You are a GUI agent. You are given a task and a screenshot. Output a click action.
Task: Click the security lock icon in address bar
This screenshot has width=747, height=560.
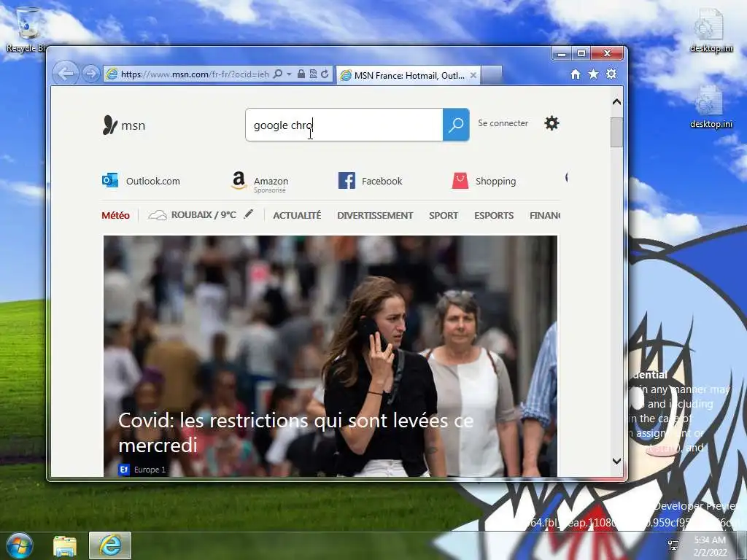point(301,74)
